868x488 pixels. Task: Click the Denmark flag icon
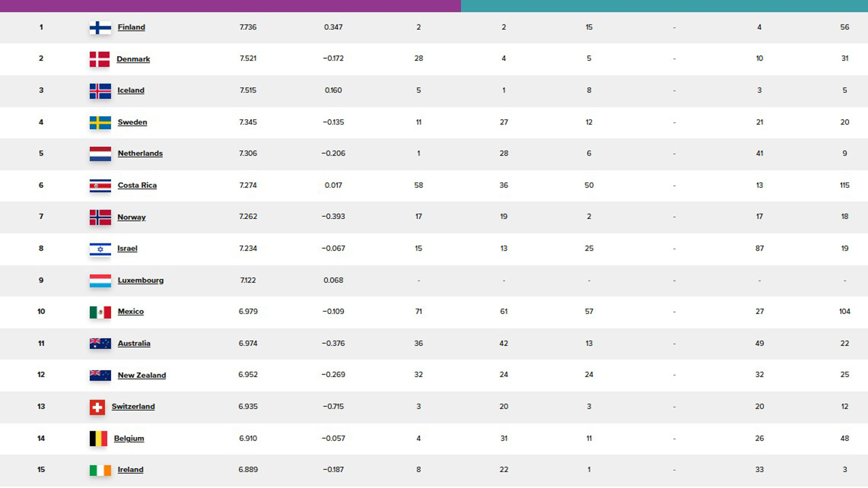tap(99, 59)
